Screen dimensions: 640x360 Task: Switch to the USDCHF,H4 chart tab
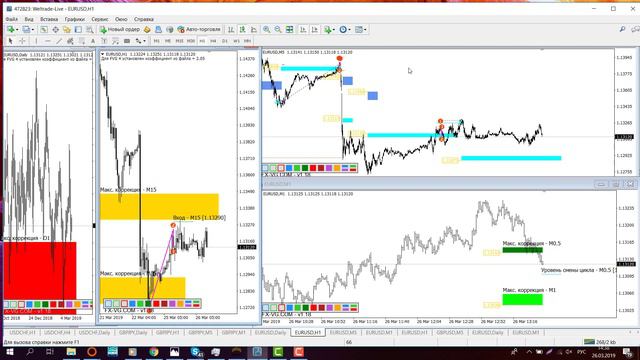[58, 333]
